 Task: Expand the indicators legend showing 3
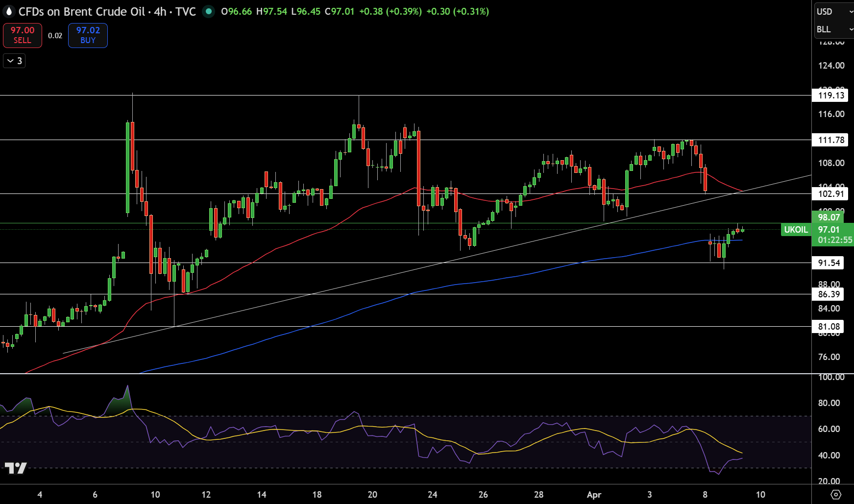coord(14,61)
